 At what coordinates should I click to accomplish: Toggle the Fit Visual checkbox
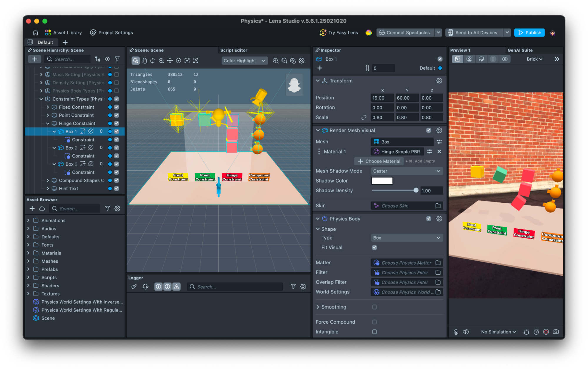(x=374, y=247)
